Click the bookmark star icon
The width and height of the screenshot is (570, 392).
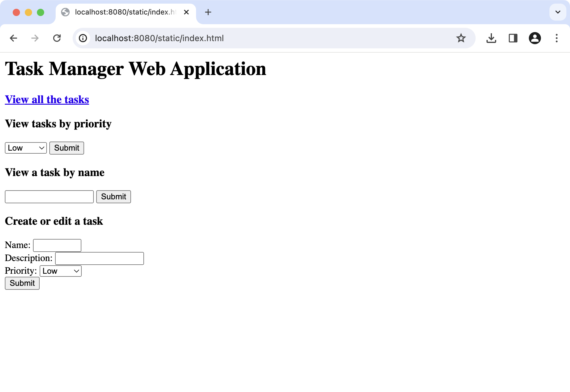pos(461,38)
